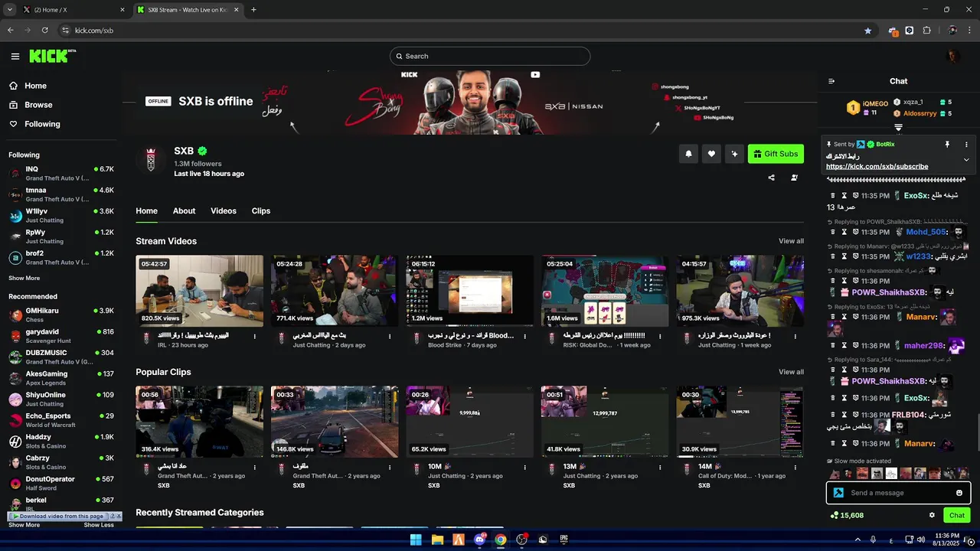Click View all for Stream Videos
Viewport: 980px width, 551px height.
791,241
